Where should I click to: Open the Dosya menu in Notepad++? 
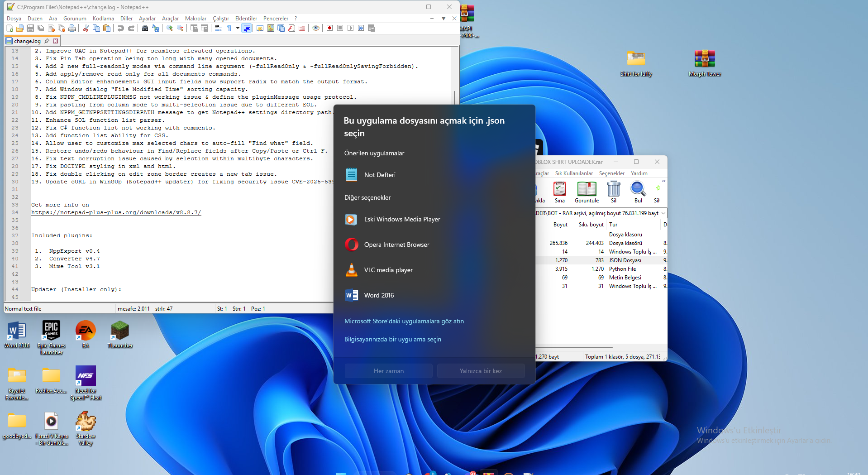tap(14, 19)
